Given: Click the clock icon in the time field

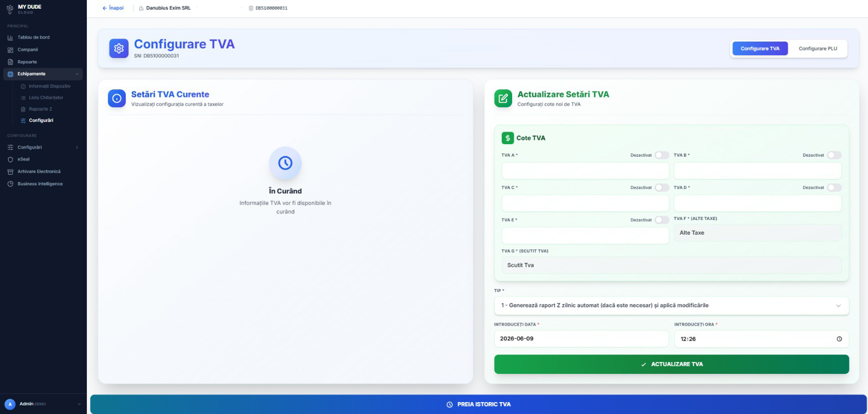Looking at the screenshot, I should (x=839, y=339).
